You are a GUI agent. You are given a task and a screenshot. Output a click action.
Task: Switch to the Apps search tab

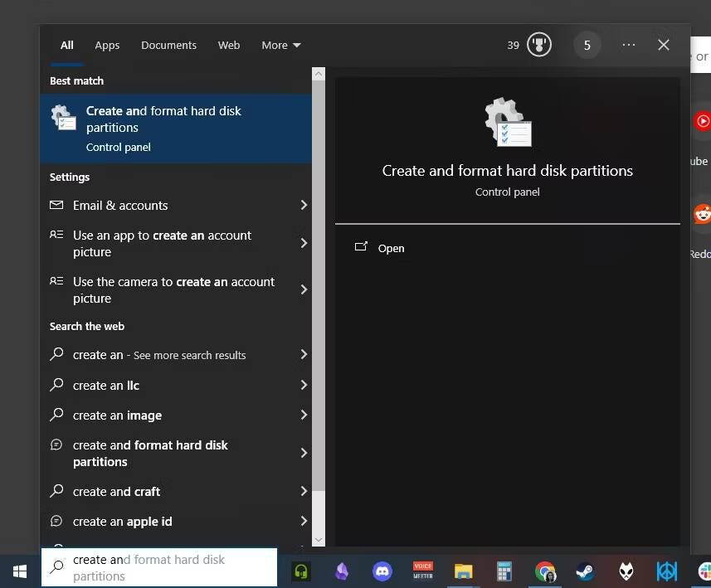point(107,45)
